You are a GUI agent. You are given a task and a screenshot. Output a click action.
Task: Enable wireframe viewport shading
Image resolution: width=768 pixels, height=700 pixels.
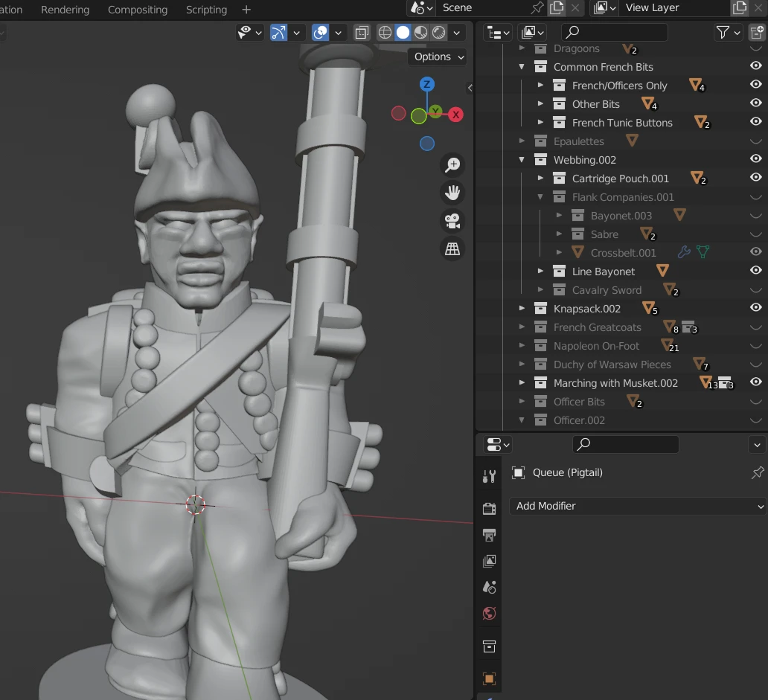tap(385, 32)
